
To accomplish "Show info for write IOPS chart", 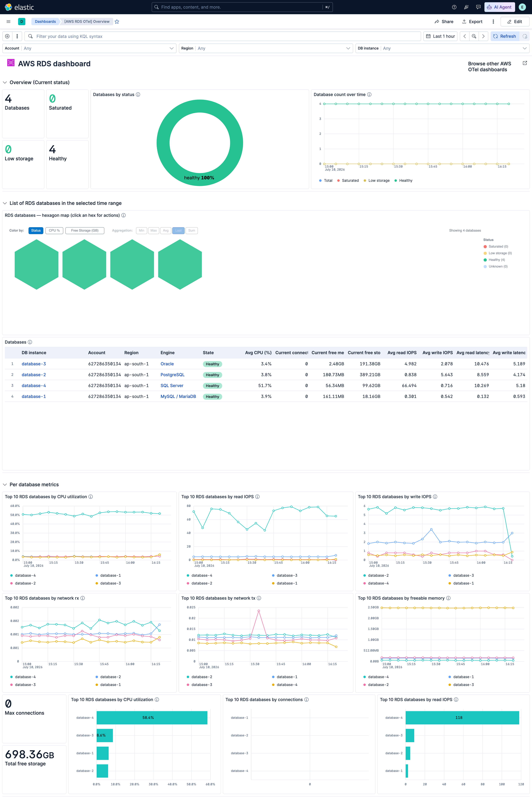I will click(435, 497).
